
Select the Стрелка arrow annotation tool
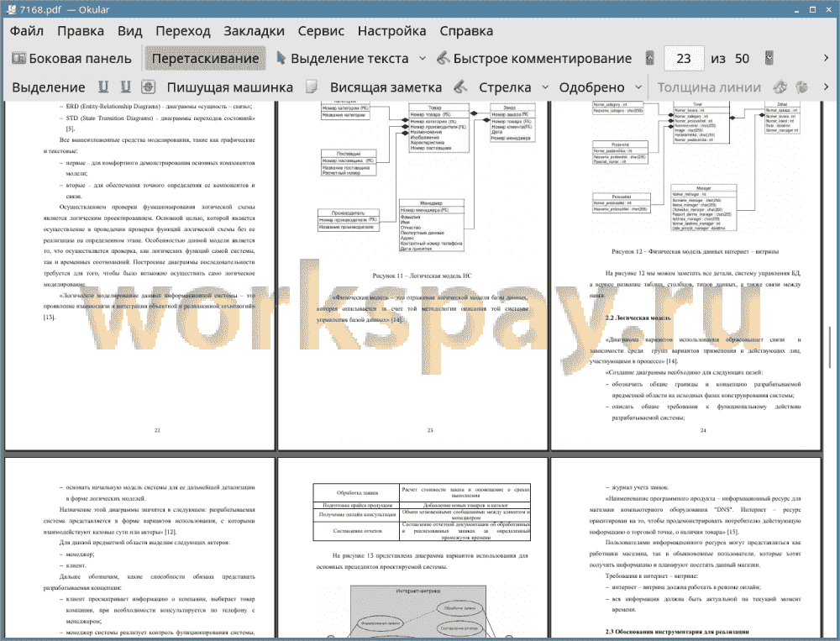(x=505, y=87)
